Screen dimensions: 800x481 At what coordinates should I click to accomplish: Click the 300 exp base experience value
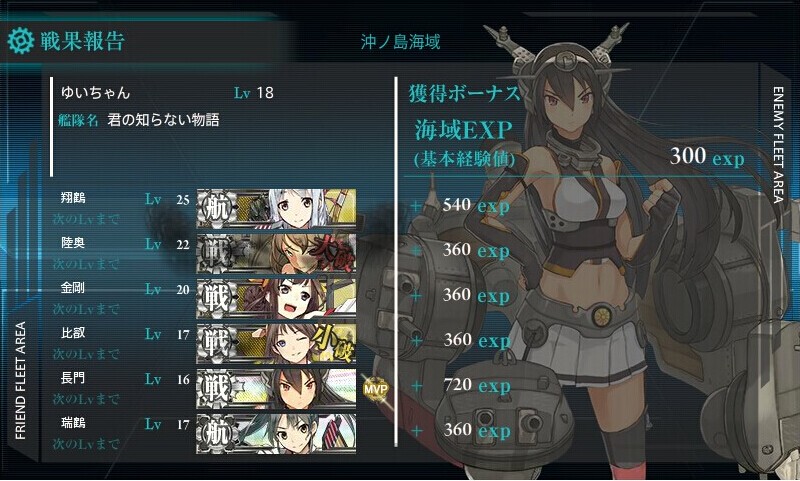pos(707,156)
